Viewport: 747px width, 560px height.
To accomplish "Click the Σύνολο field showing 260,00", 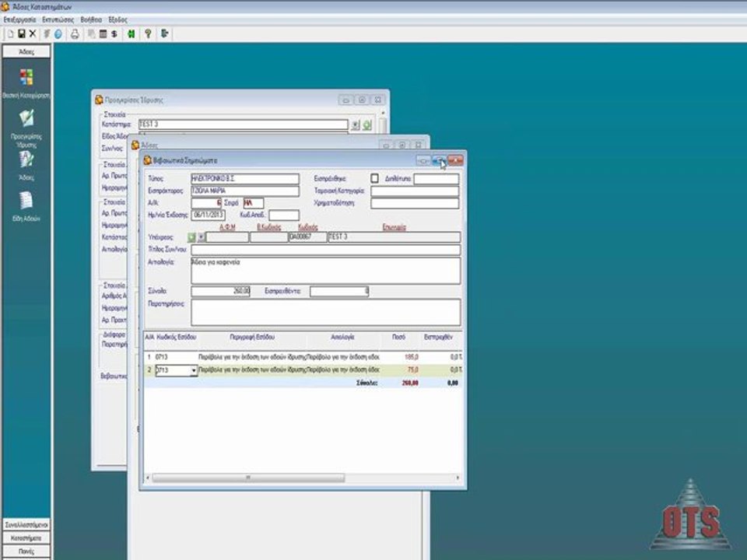I will 220,291.
